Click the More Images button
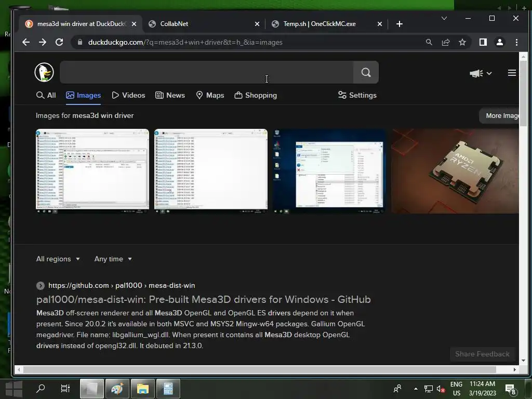Image resolution: width=532 pixels, height=399 pixels. pyautogui.click(x=499, y=116)
